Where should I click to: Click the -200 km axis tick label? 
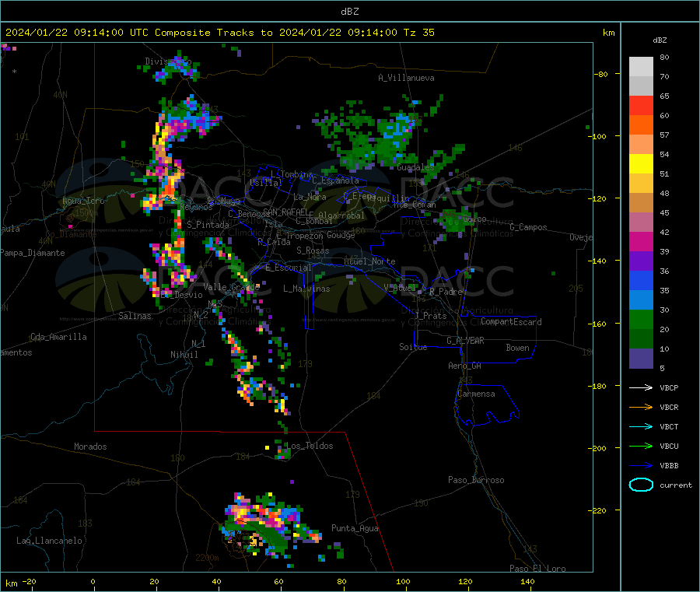click(597, 448)
